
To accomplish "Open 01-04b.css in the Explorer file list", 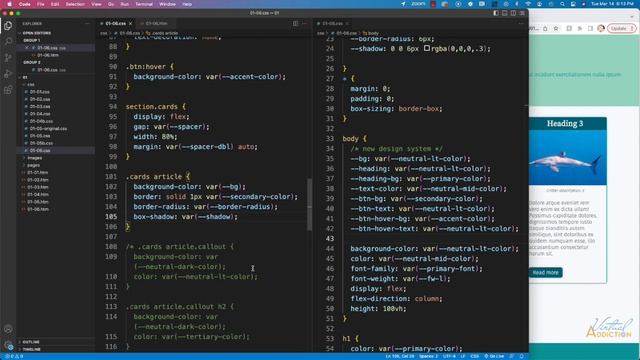I will click(41, 121).
